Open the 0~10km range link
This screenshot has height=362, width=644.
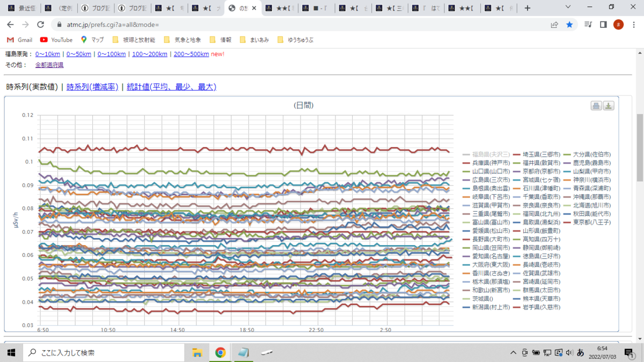coord(48,54)
